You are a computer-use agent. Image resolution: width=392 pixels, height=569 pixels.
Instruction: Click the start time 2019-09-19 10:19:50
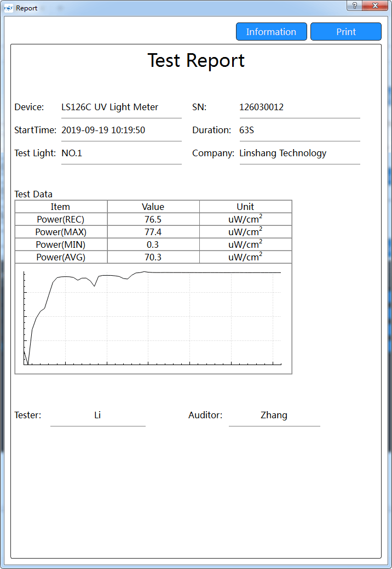click(103, 130)
